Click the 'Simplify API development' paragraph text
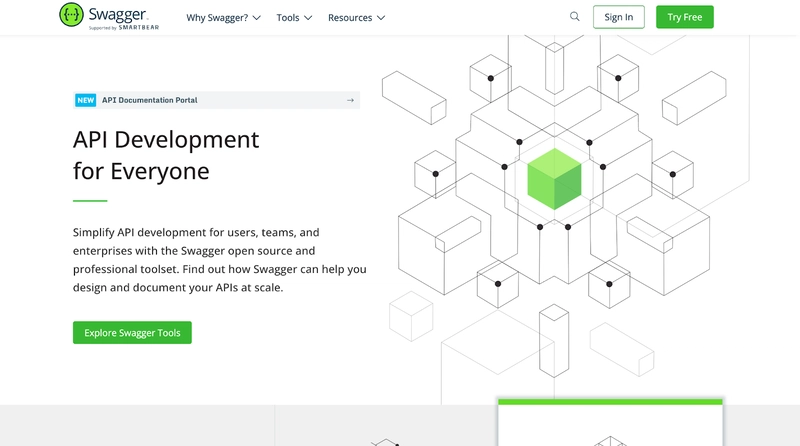This screenshot has height=446, width=800. (x=219, y=260)
